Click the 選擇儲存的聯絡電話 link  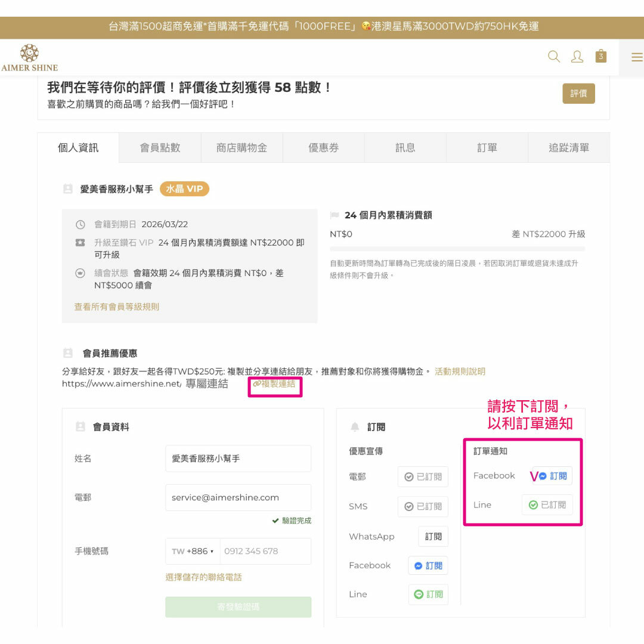coord(203,577)
